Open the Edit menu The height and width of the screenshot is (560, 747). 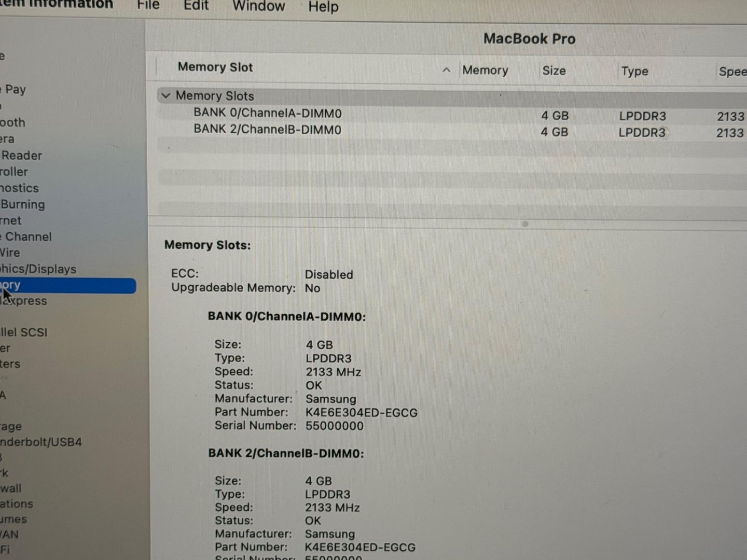pyautogui.click(x=196, y=6)
